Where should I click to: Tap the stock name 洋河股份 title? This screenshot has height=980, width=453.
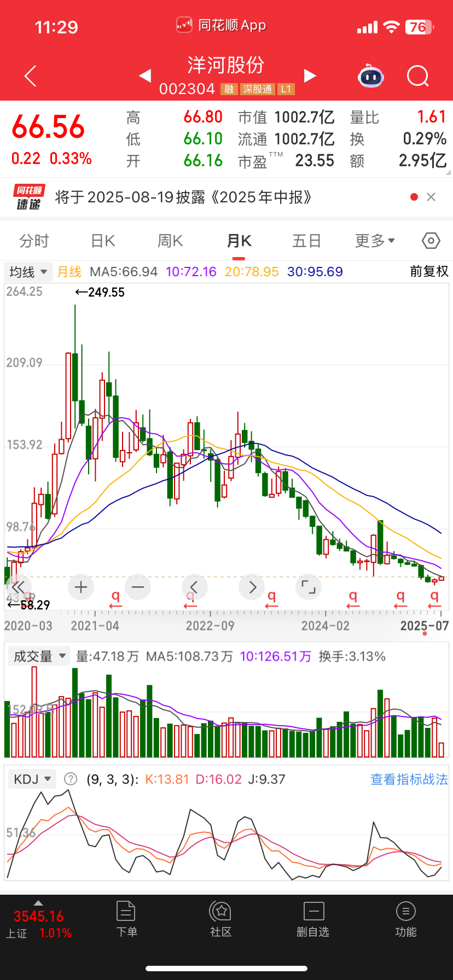coord(226,65)
